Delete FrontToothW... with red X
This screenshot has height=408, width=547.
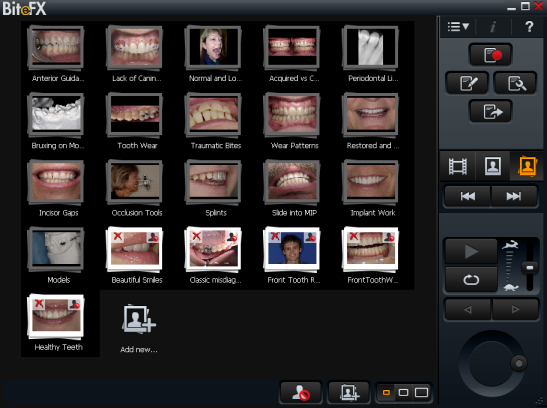pyautogui.click(x=354, y=236)
